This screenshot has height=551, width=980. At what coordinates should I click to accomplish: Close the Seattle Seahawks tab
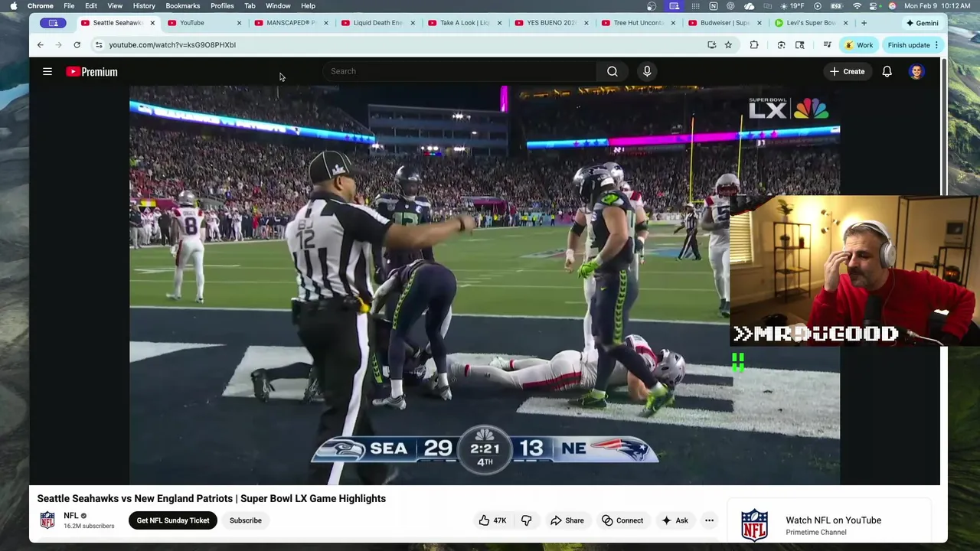pos(152,23)
